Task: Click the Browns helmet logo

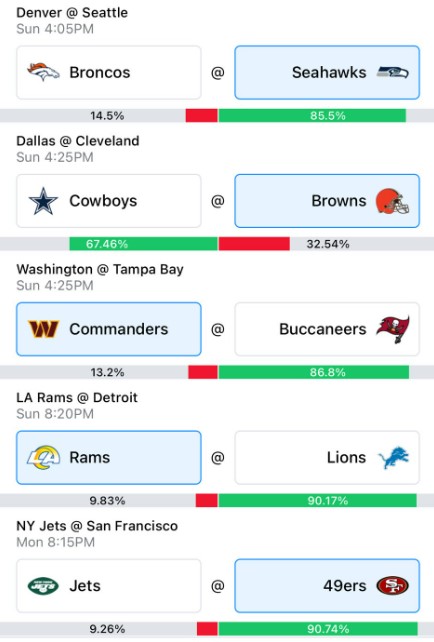Action: pos(392,201)
